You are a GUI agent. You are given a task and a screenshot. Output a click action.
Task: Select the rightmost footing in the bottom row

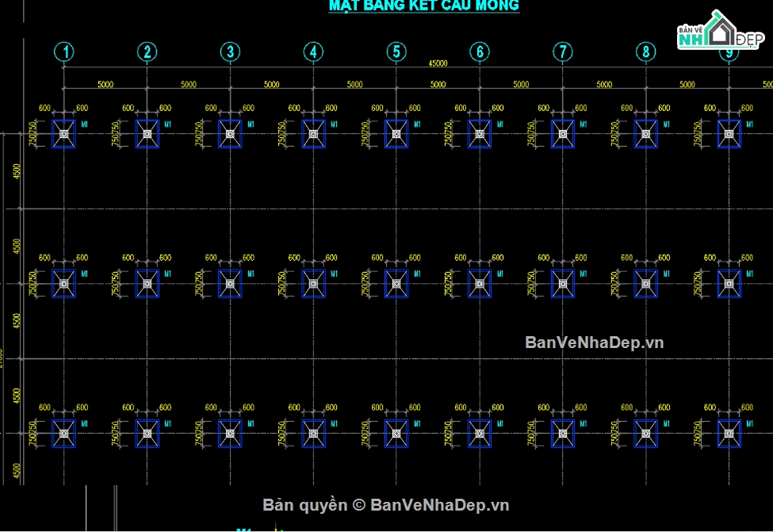[729, 432]
